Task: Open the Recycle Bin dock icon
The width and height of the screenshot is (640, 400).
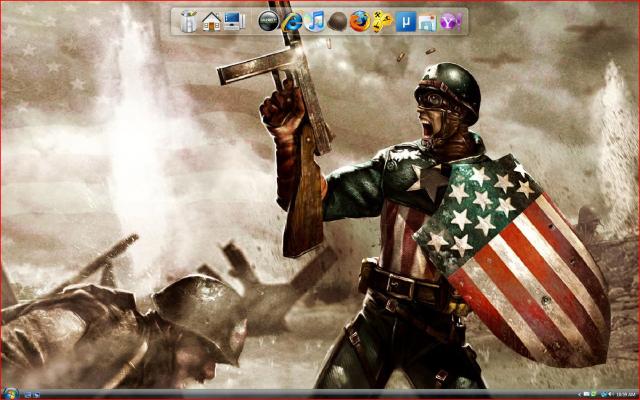Action: click(x=188, y=21)
